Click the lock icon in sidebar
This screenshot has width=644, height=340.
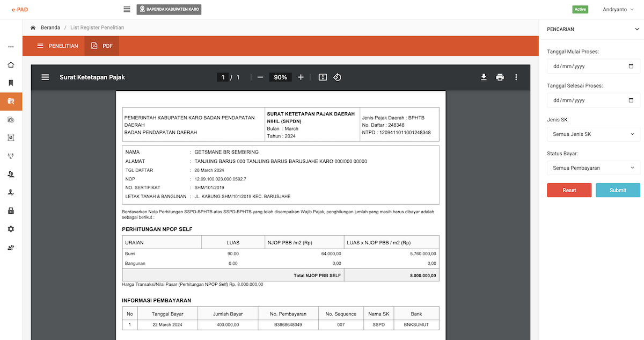pyautogui.click(x=11, y=211)
